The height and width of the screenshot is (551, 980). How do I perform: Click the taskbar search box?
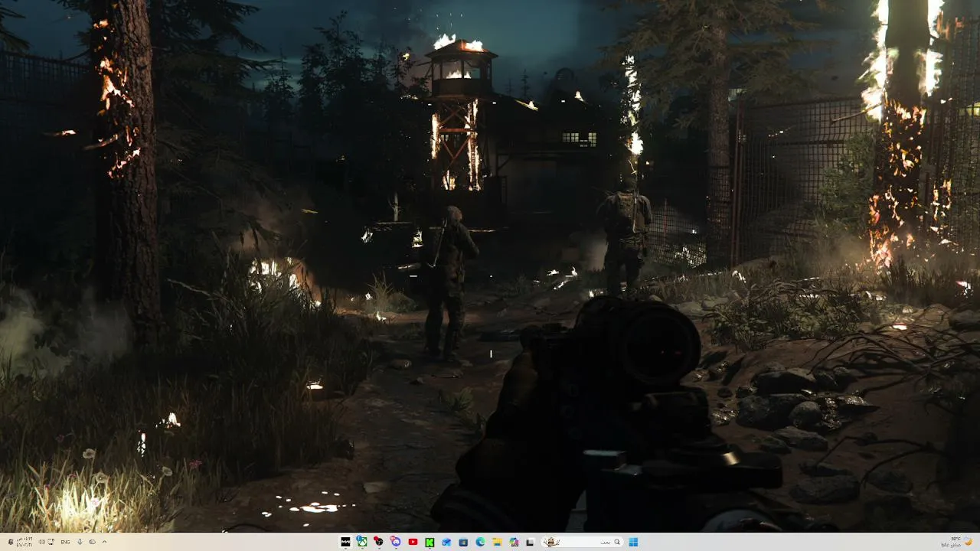pos(582,542)
